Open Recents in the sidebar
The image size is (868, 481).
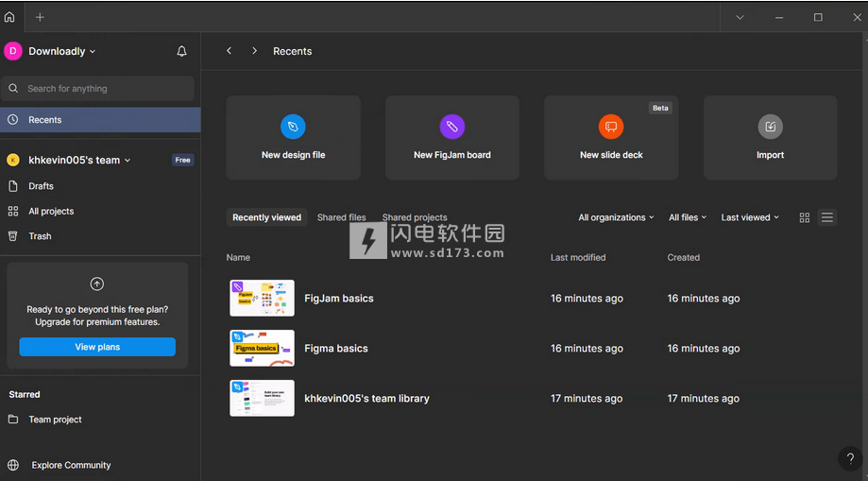tap(100, 120)
